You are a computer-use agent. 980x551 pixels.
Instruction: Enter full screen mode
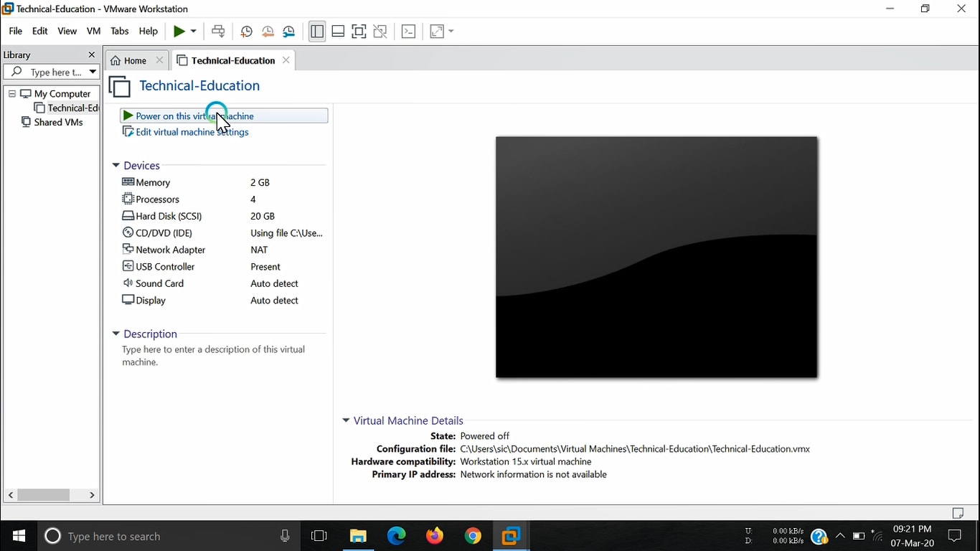click(359, 32)
